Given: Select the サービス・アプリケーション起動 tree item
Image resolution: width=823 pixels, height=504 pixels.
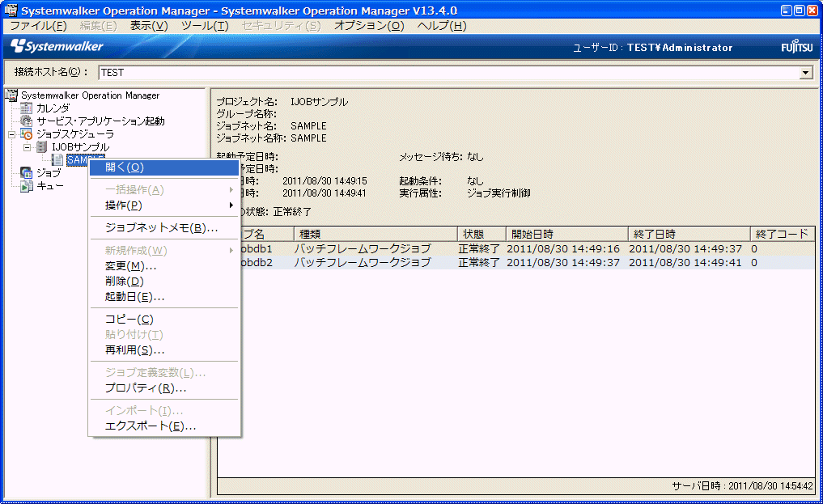Looking at the screenshot, I should click(100, 121).
